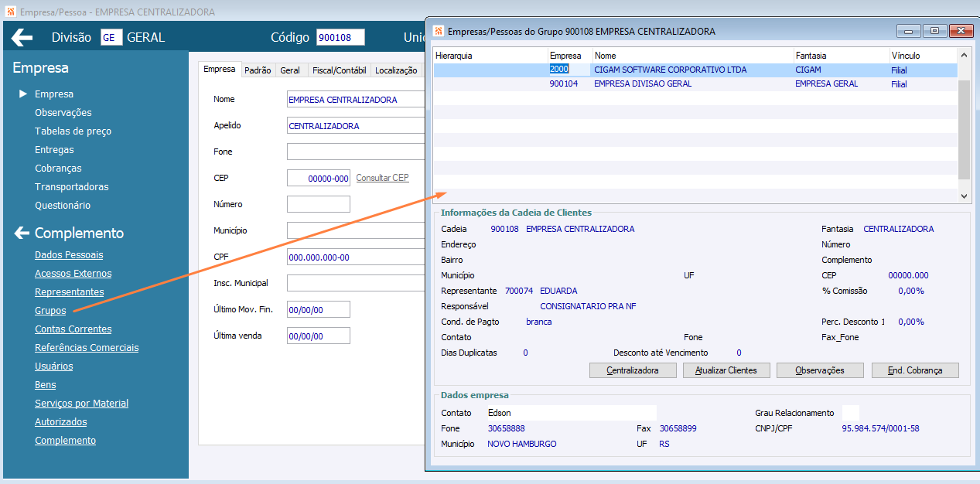This screenshot has height=484, width=980.
Task: Click the back arrow in top header
Action: 22,37
